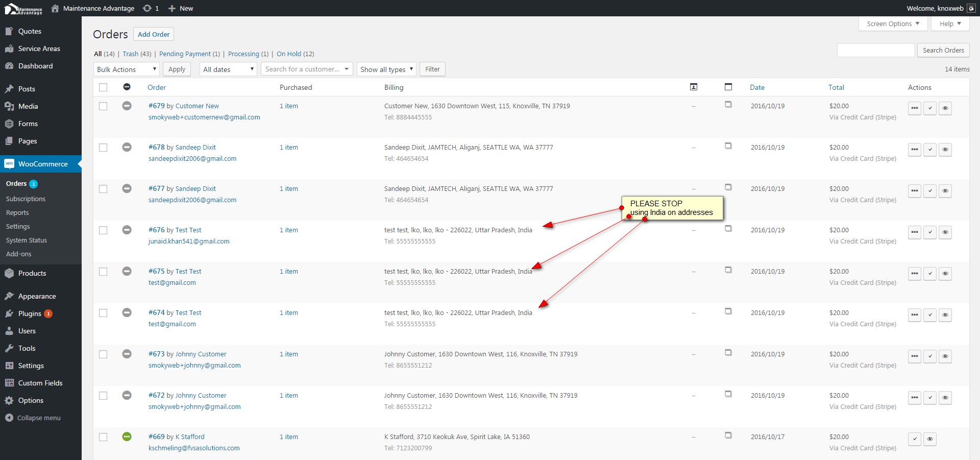Click the view eye icon for order #677

coord(945,191)
